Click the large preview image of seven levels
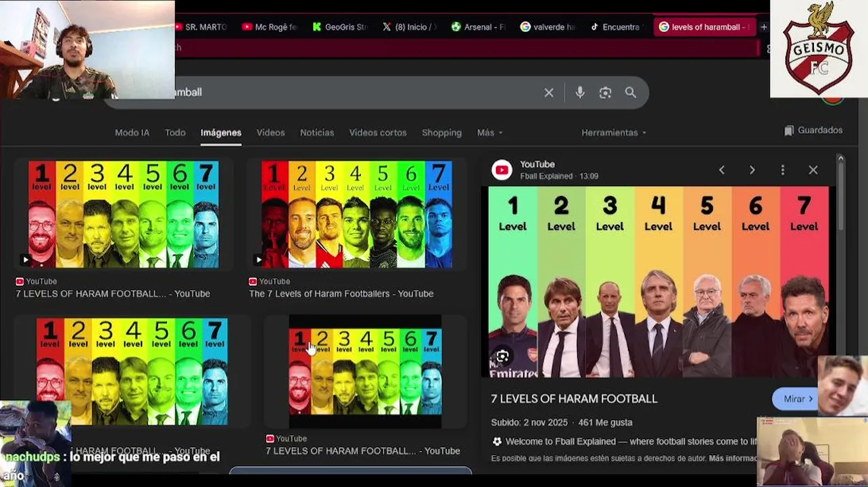The height and width of the screenshot is (487, 868). (658, 282)
